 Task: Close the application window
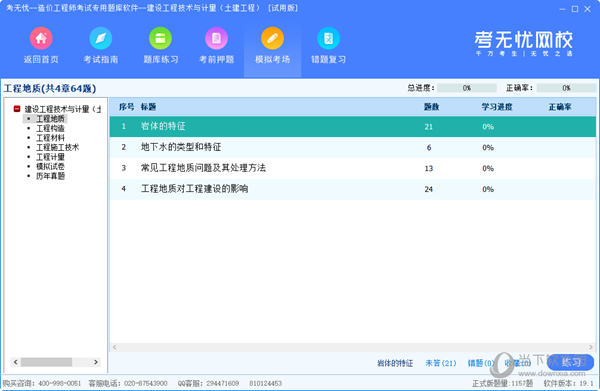click(588, 9)
